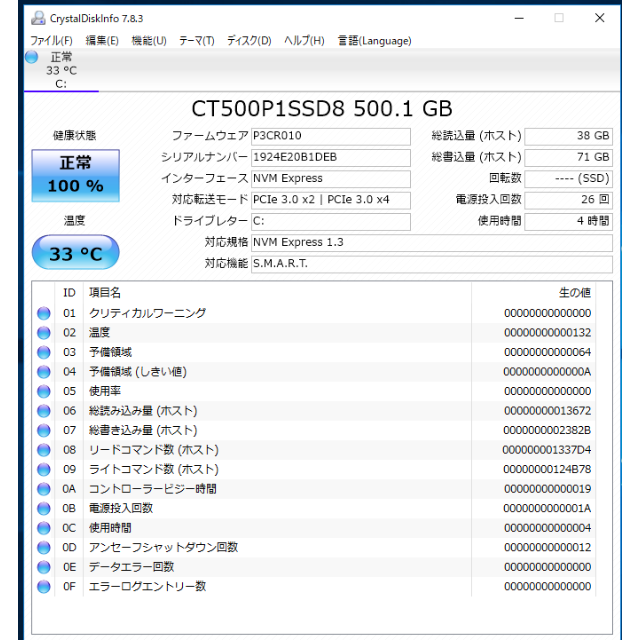Screen dimensions: 640x640
Task: Select the リードコマンド数 (ホスト) attribute name
Action: pyautogui.click(x=154, y=450)
